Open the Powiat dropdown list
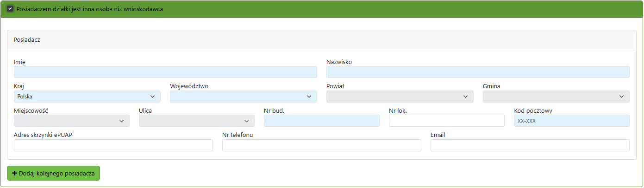This screenshot has height=188, width=644. tap(400, 97)
